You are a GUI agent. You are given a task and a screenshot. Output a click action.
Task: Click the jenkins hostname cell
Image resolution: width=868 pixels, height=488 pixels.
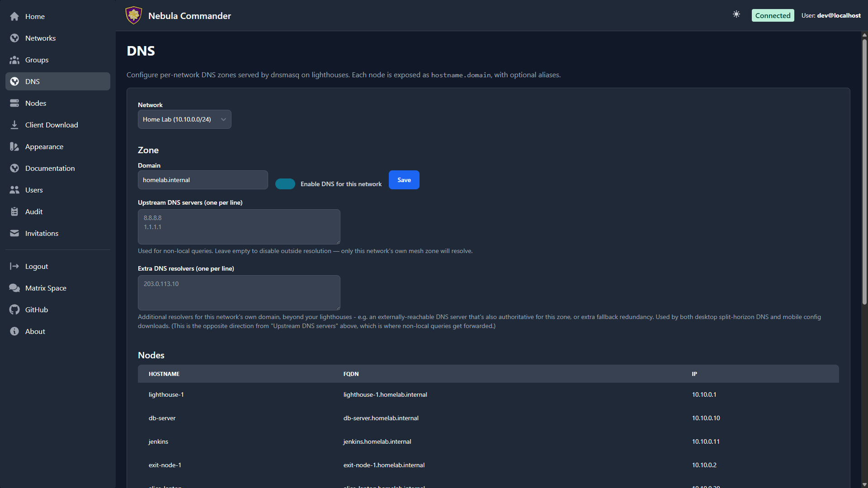click(x=158, y=441)
